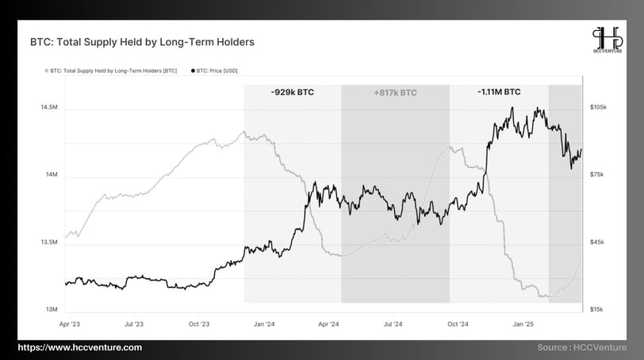Viewport: 644px width, 360px height.
Task: Click the $105k right axis label
Action: click(x=598, y=107)
